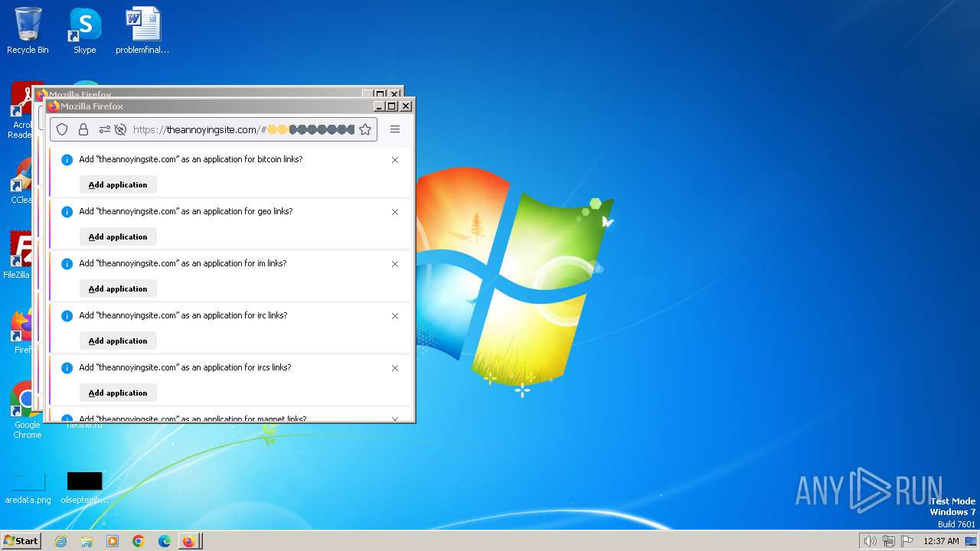Image resolution: width=980 pixels, height=551 pixels.
Task: Open Windows Media Player from the taskbar
Action: [x=113, y=541]
